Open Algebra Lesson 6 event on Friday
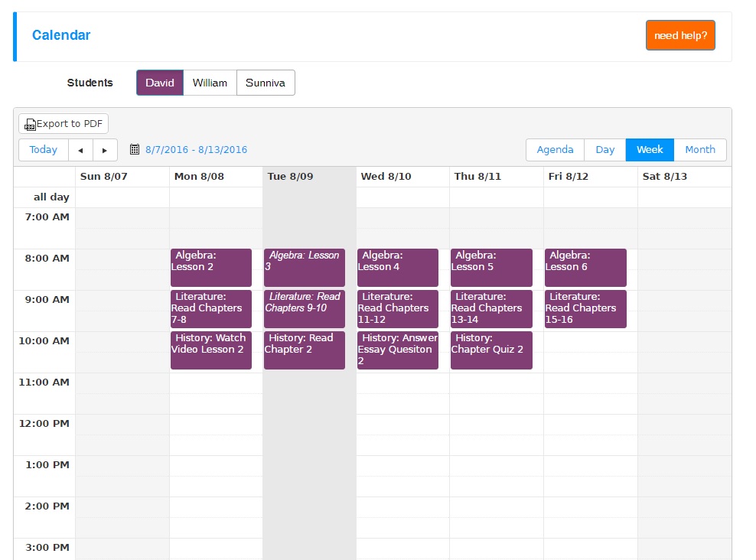 point(585,268)
